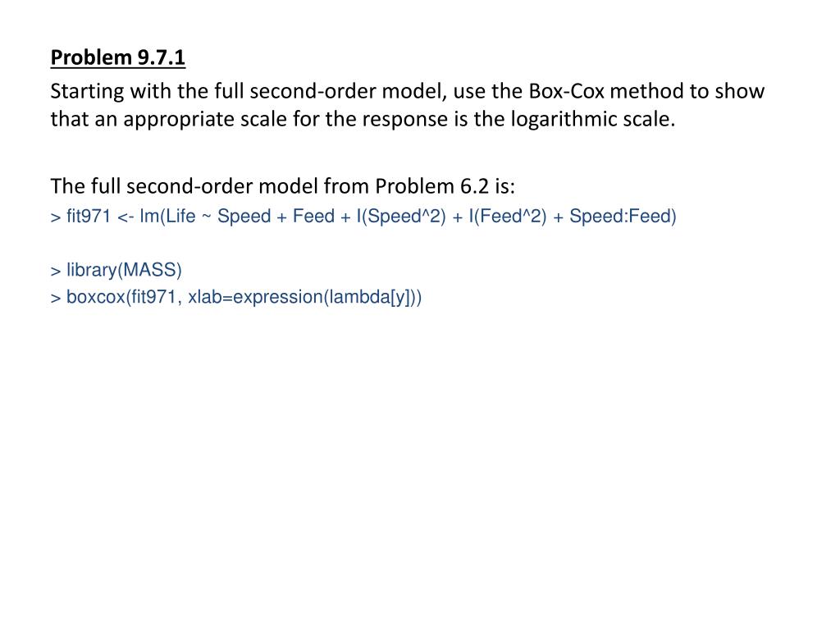Viewport: 840px width, 630px height.
Task: Click the prompt symbol before boxcox
Action: tap(56, 299)
